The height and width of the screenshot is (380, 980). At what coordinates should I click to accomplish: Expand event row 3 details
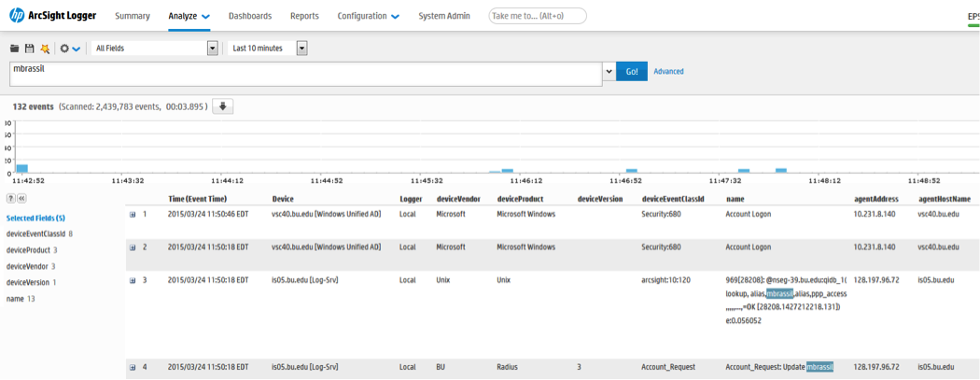pyautogui.click(x=133, y=280)
